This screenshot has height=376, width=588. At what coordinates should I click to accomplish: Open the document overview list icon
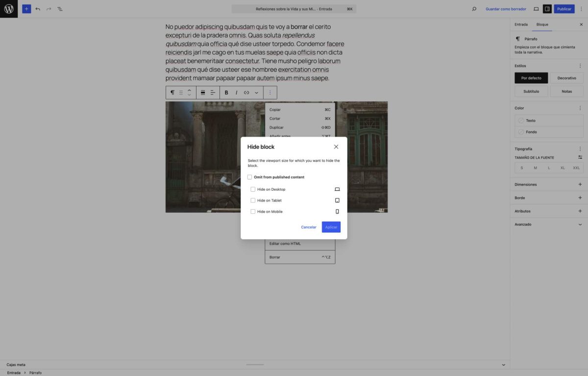[60, 8]
